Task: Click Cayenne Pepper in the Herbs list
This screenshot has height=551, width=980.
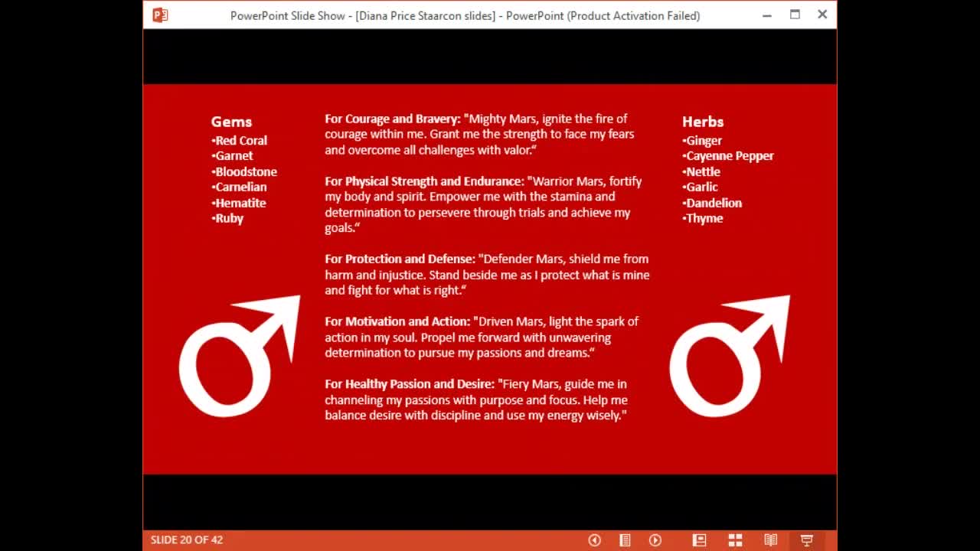Action: 728,156
